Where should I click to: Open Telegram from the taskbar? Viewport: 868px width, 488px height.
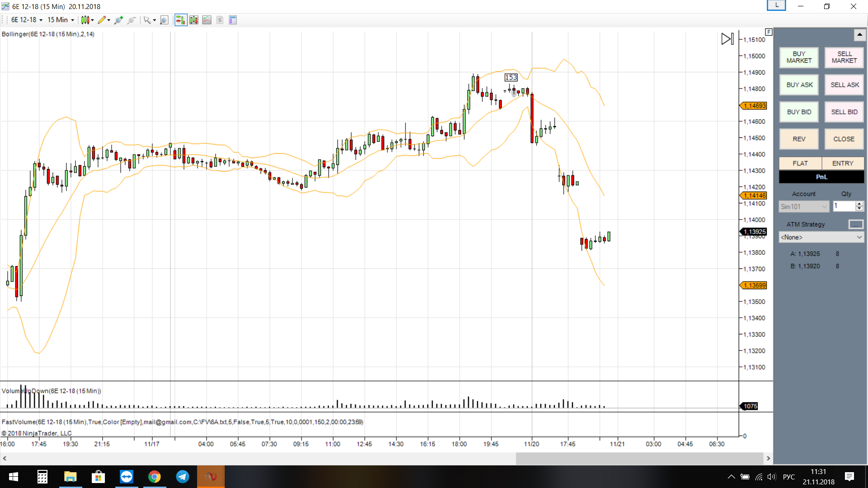tap(183, 477)
